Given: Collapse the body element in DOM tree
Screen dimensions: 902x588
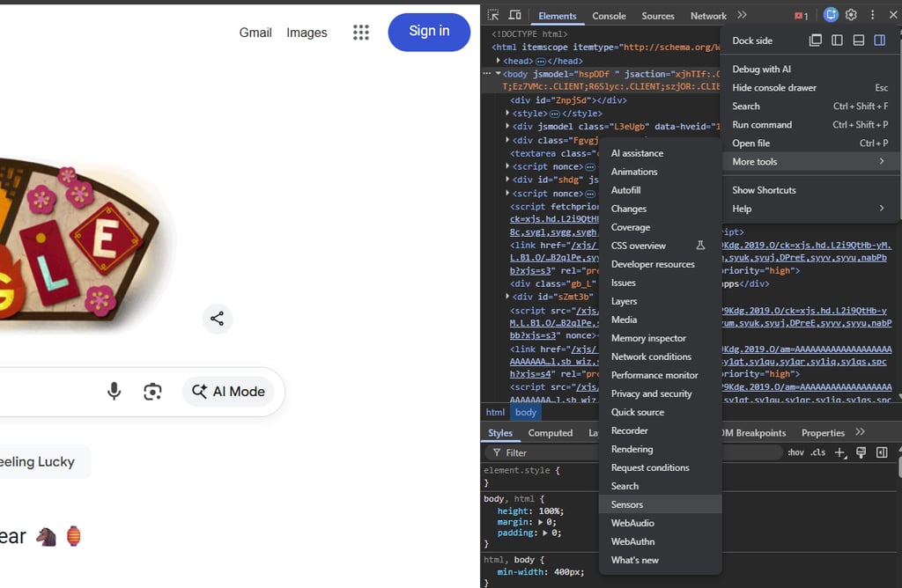Looking at the screenshot, I should point(499,74).
